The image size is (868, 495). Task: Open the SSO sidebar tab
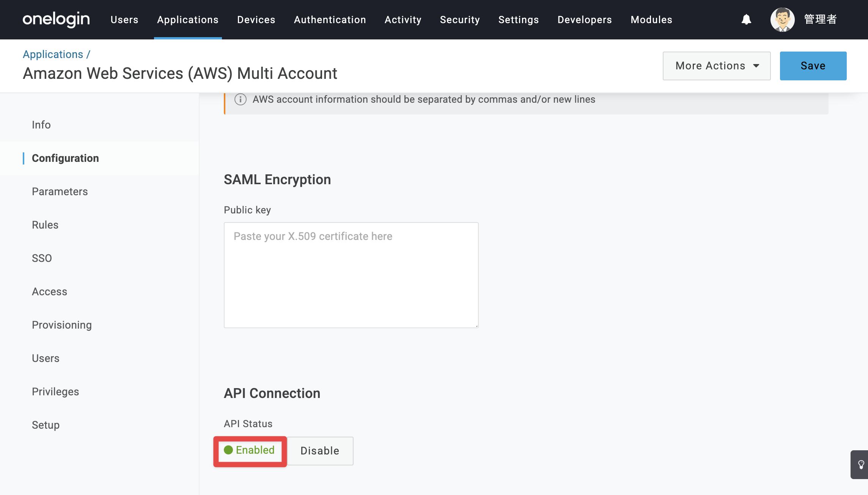[x=42, y=258]
